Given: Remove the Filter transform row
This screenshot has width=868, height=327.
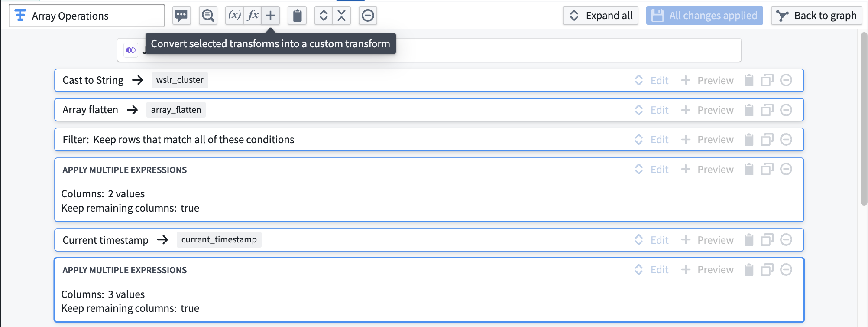Looking at the screenshot, I should 786,140.
